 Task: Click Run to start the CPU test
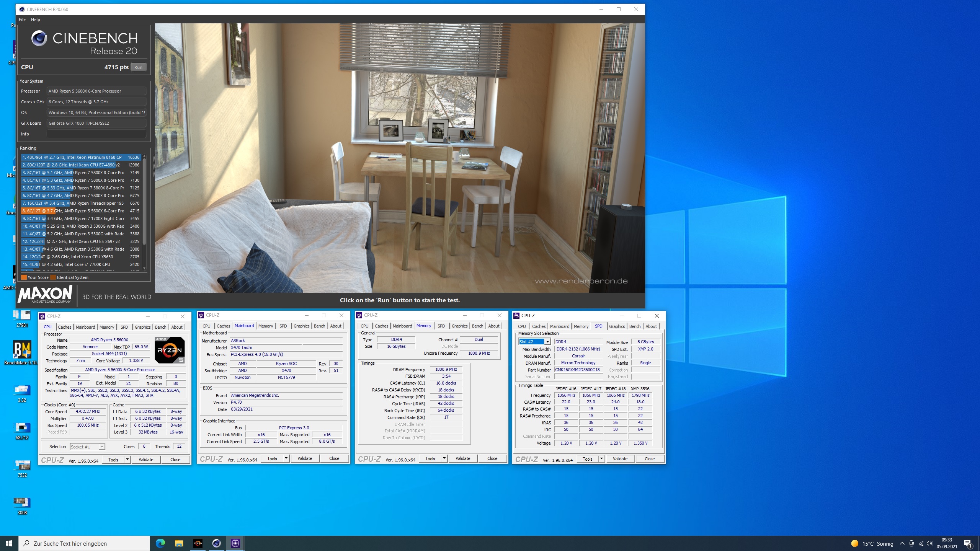coord(138,67)
